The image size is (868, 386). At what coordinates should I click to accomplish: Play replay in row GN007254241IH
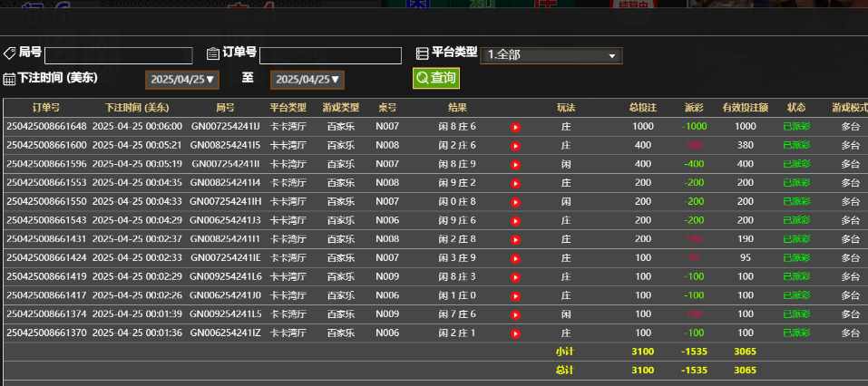tap(515, 202)
